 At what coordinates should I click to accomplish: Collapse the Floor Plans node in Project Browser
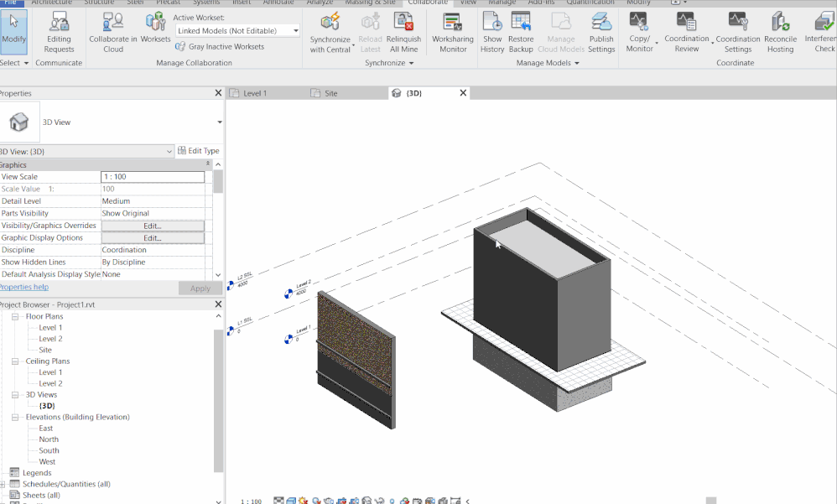15,316
